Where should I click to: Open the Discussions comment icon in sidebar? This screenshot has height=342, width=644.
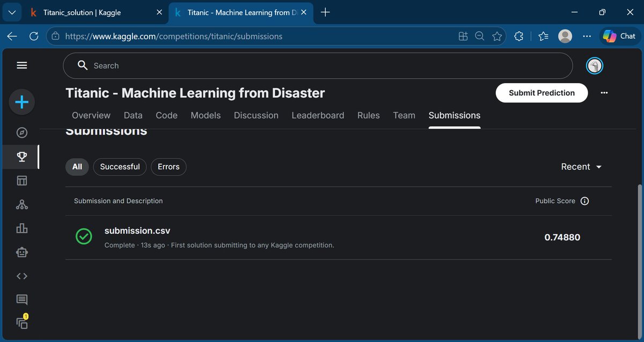tap(21, 300)
